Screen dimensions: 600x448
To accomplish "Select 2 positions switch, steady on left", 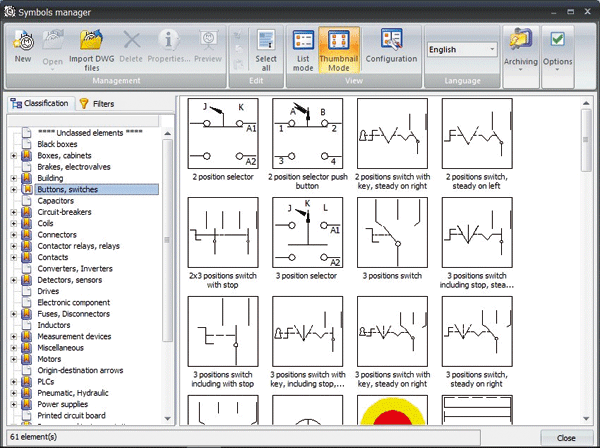I will (477, 134).
